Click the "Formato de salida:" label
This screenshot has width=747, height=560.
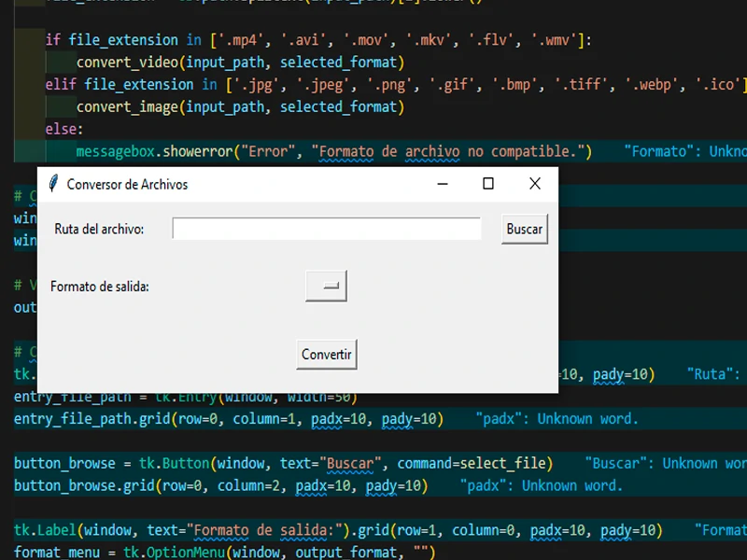100,287
